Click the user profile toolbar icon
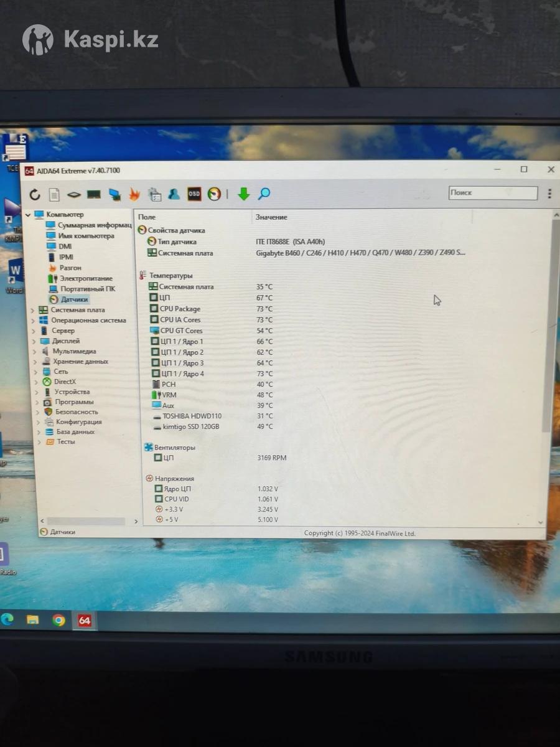560x747 pixels. coord(174,194)
